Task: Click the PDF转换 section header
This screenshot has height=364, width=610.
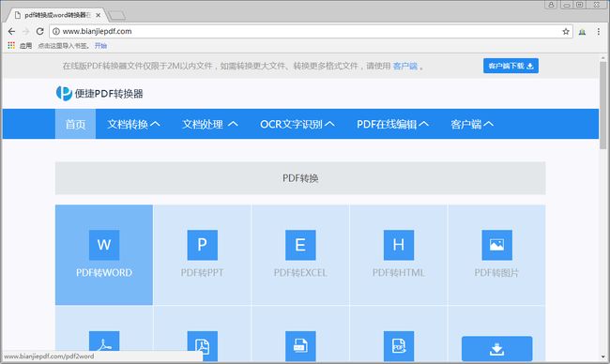Action: pos(300,178)
